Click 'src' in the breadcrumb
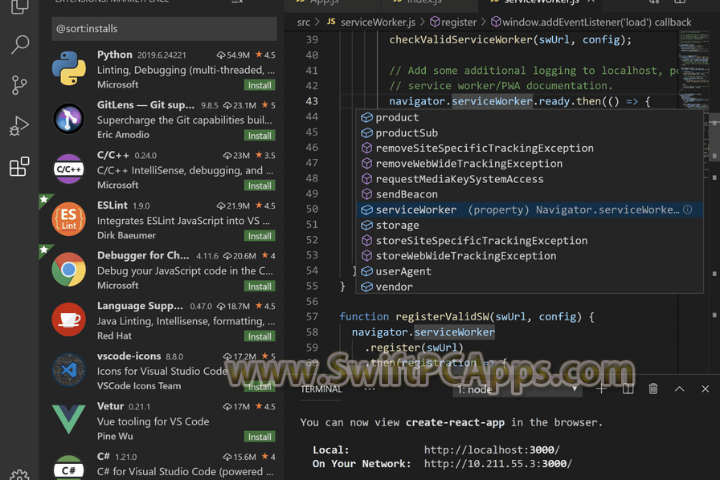This screenshot has height=480, width=720. tap(303, 22)
